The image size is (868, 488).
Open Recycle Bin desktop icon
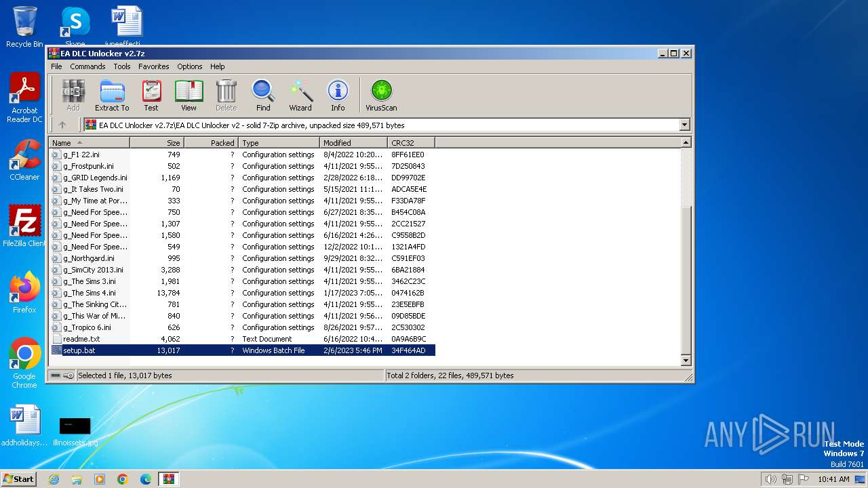pos(24,27)
